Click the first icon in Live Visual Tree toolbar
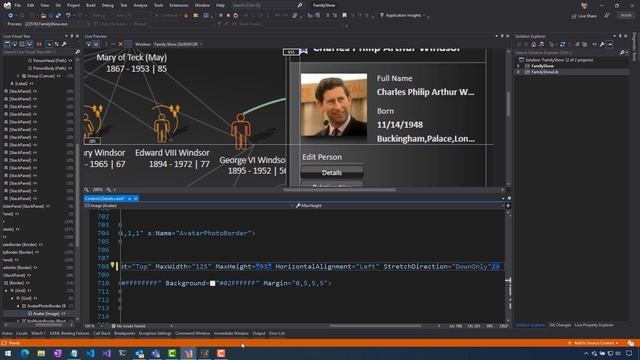 (7, 44)
